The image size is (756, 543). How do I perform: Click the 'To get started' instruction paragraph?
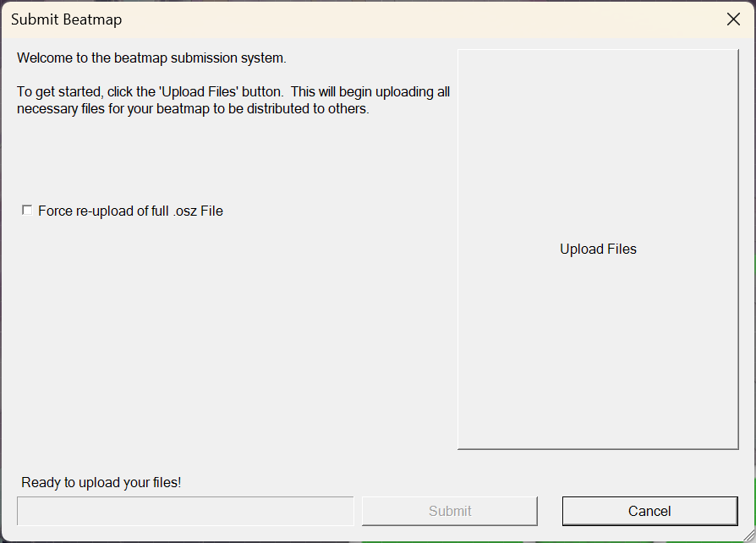233,100
